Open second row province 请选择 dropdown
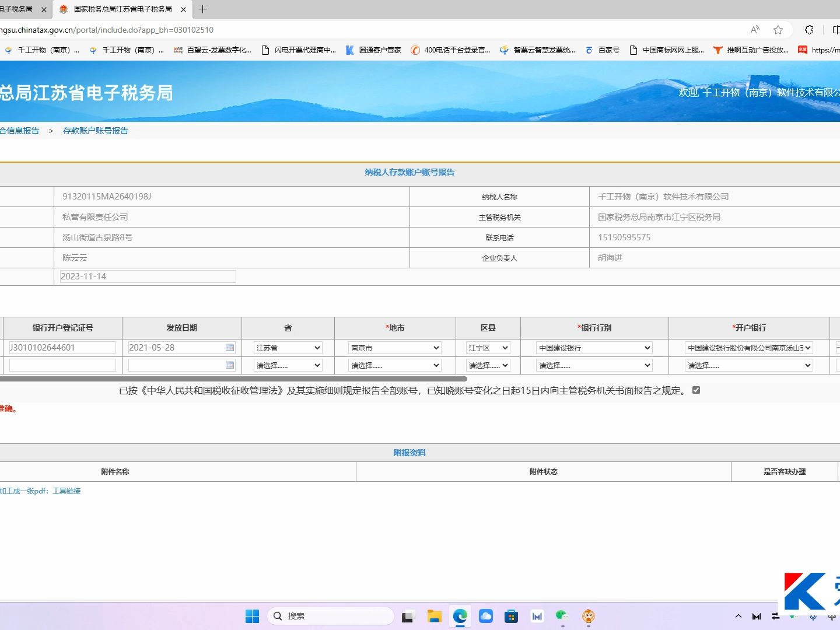This screenshot has height=630, width=840. click(288, 365)
